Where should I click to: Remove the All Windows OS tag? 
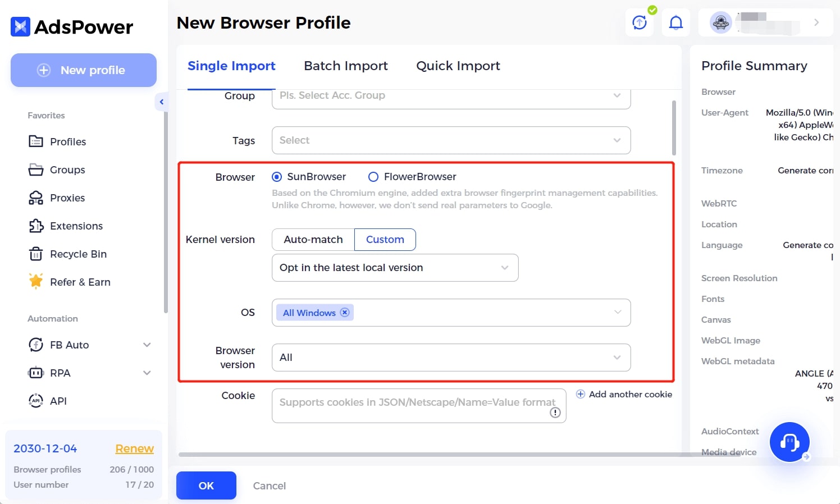click(345, 313)
